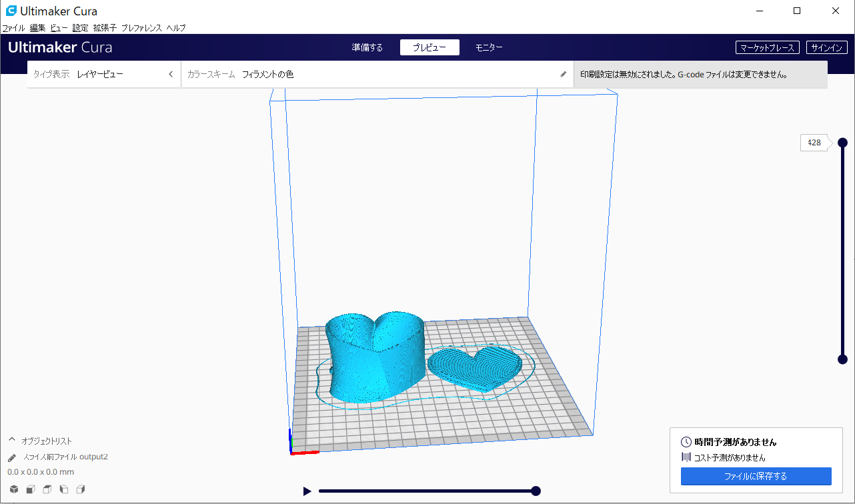The height and width of the screenshot is (504, 855).
Task: Switch to the front view cube icon
Action: pyautogui.click(x=31, y=489)
